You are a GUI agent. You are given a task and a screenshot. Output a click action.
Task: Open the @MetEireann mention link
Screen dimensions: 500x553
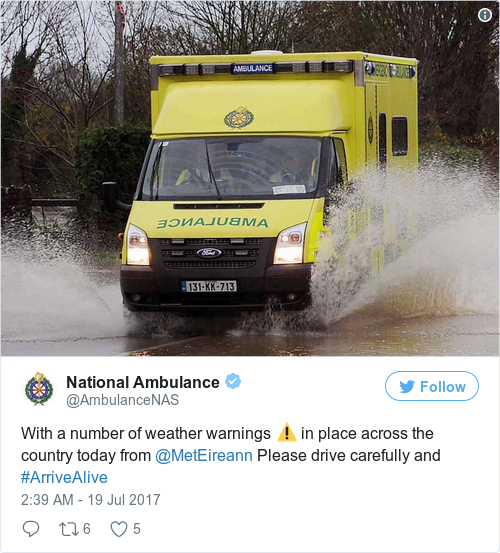(204, 455)
